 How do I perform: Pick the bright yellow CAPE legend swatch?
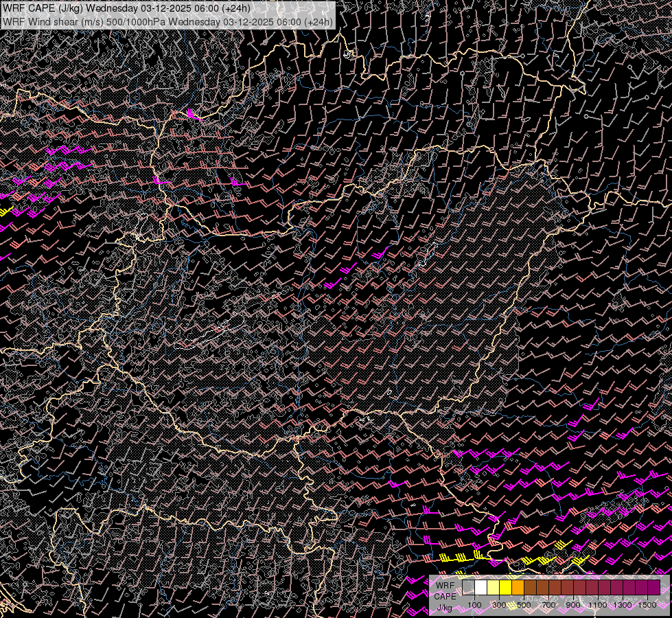pos(506,588)
